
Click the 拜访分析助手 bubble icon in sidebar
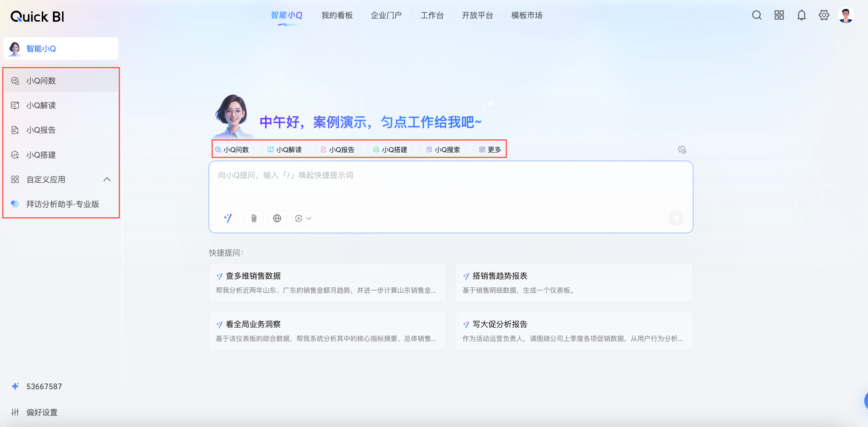pos(15,204)
